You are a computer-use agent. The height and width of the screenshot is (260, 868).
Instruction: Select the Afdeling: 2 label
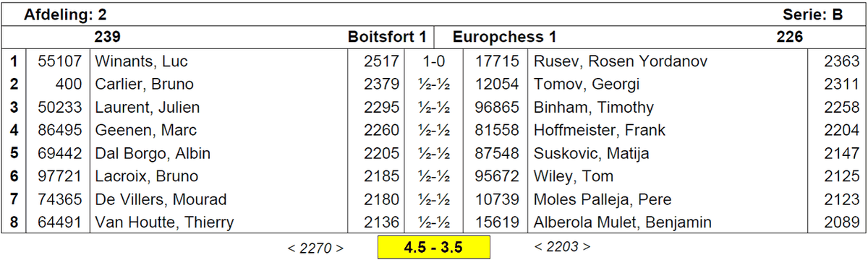(x=66, y=14)
